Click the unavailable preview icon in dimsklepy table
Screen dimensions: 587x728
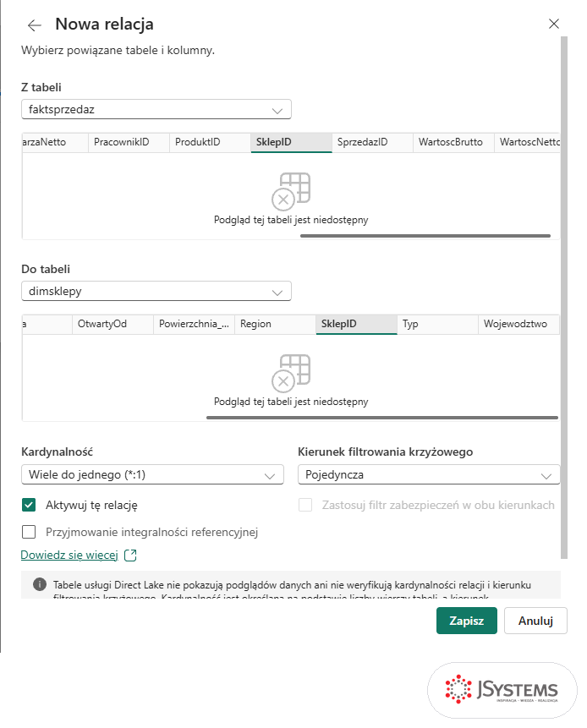point(291,373)
